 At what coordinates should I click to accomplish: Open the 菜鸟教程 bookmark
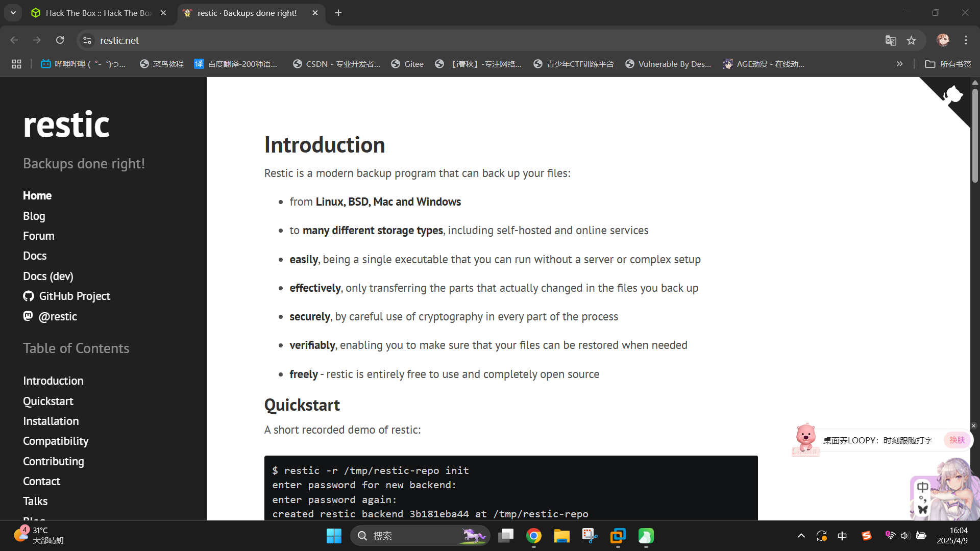(162, 64)
